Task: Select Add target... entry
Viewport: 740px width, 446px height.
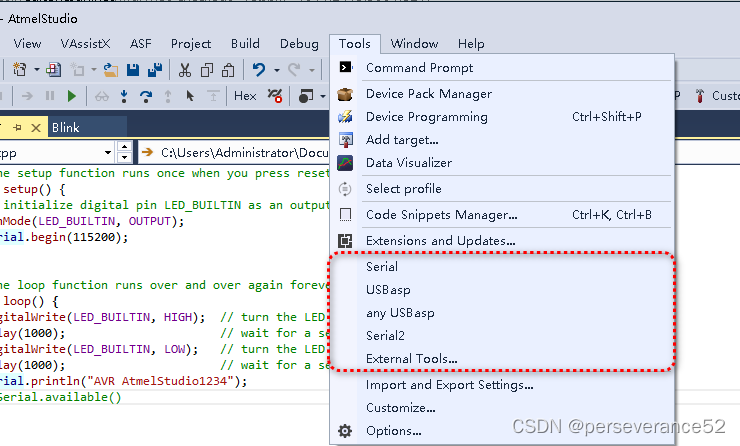Action: pyautogui.click(x=503, y=140)
